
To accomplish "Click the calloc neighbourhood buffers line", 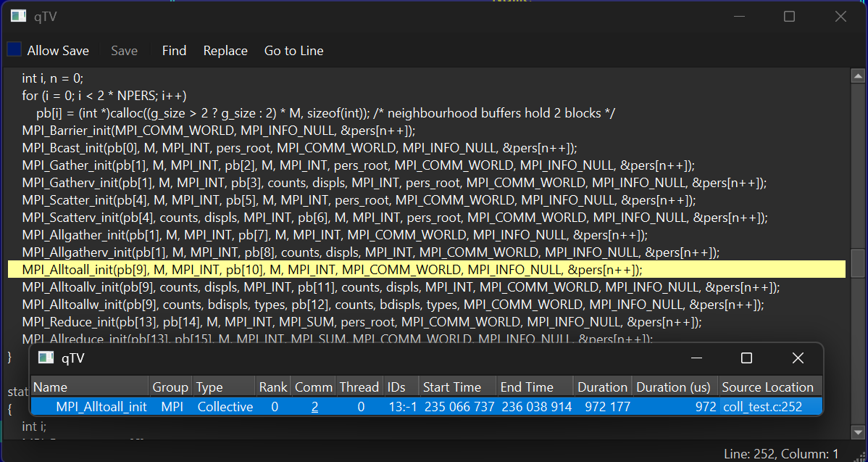I will (x=326, y=114).
